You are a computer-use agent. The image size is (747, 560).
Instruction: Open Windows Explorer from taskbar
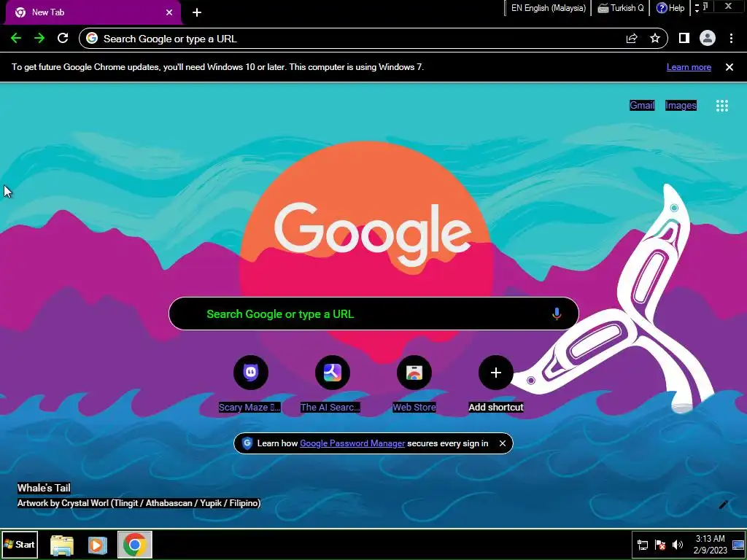tap(62, 545)
